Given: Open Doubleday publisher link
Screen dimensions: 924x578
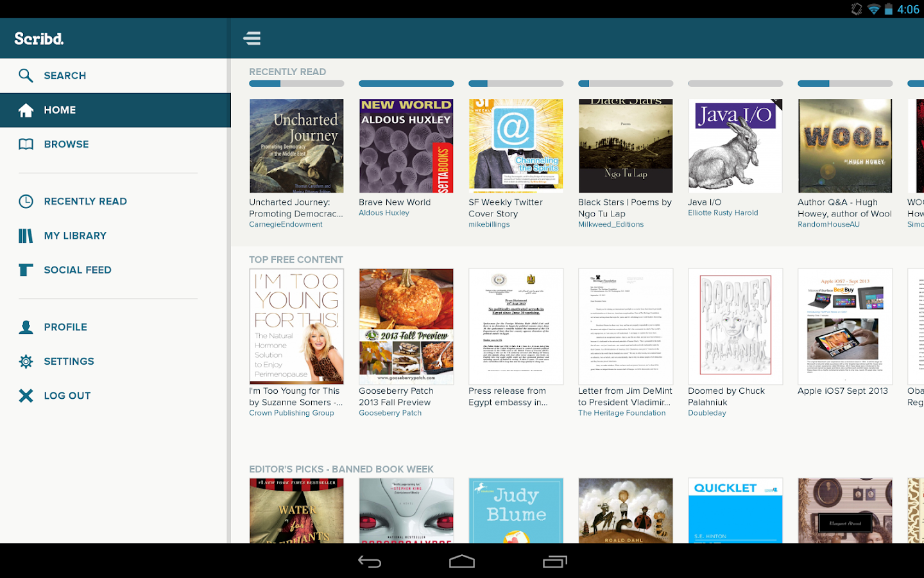Looking at the screenshot, I should [707, 414].
